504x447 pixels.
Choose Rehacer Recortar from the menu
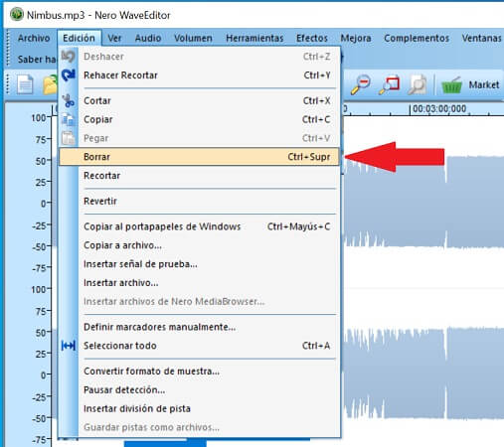pyautogui.click(x=199, y=75)
